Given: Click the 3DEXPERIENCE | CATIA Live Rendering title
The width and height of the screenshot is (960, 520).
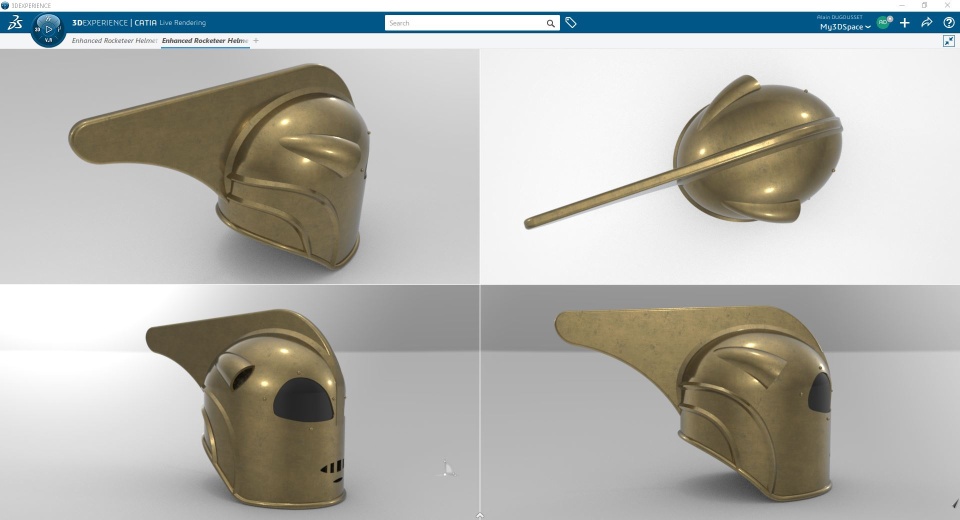Looking at the screenshot, I should 139,23.
